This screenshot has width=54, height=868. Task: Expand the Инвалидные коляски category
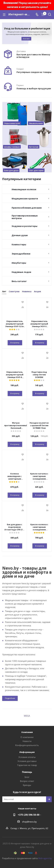coord(27,189)
